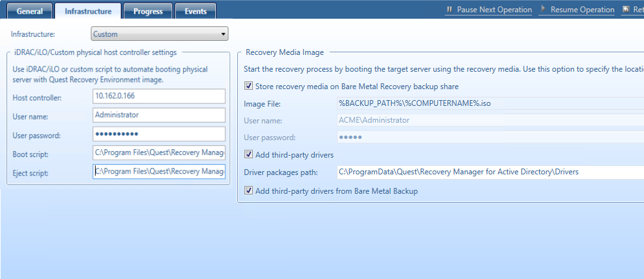Click the Image File: label

[x=262, y=104]
